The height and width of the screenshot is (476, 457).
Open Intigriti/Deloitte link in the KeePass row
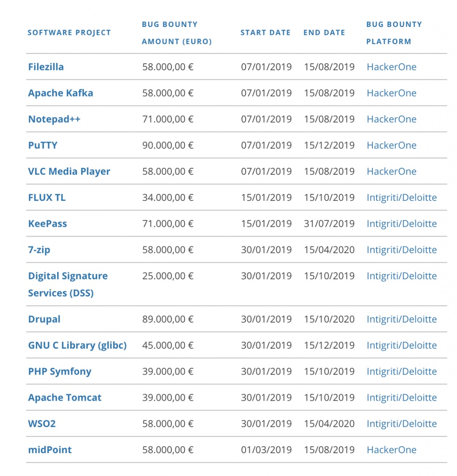click(402, 224)
